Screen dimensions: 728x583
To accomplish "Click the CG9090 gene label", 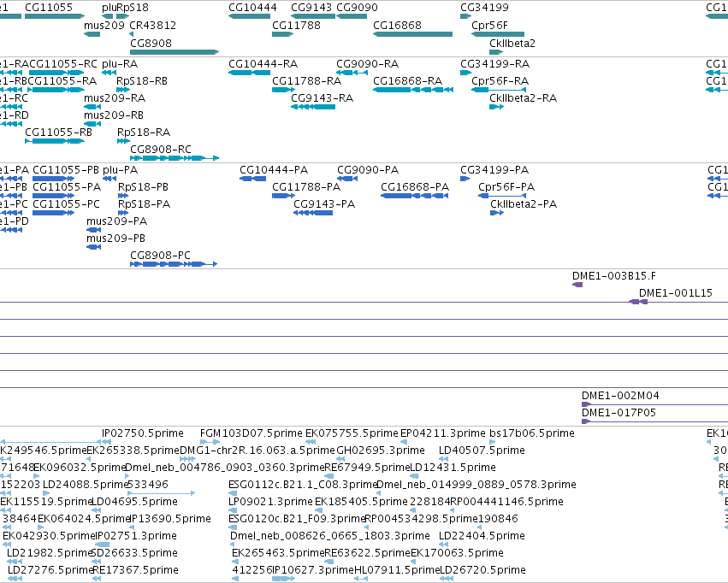I will (357, 8).
